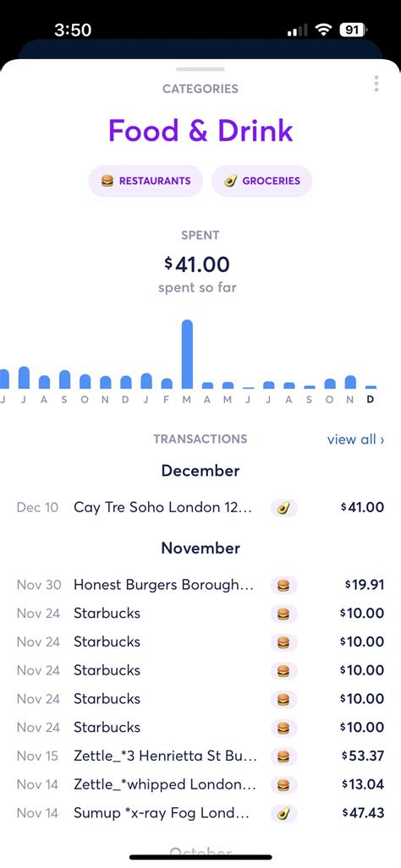The image size is (401, 868).
Task: Select the November bar in spending chart
Action: point(350,382)
